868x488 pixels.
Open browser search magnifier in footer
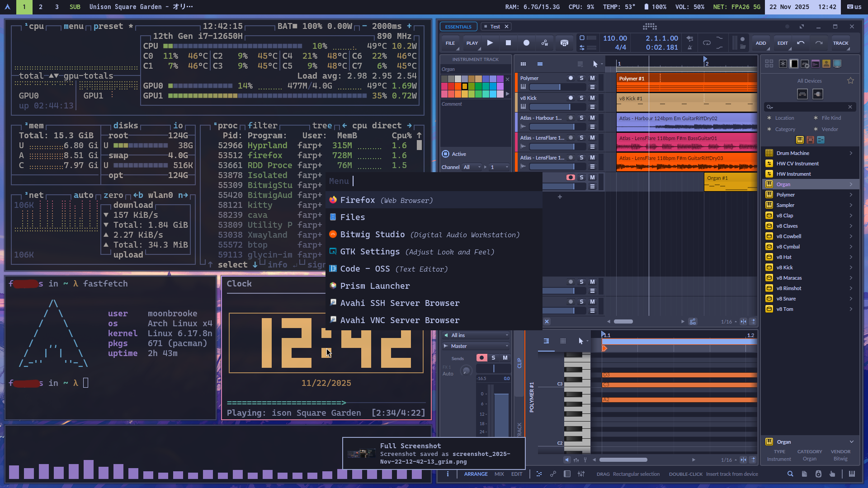coord(790,474)
